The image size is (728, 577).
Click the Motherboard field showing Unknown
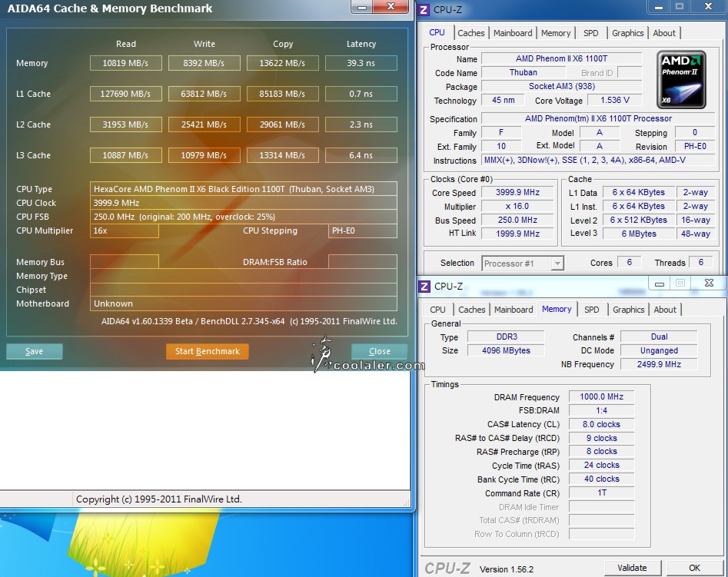tap(243, 303)
